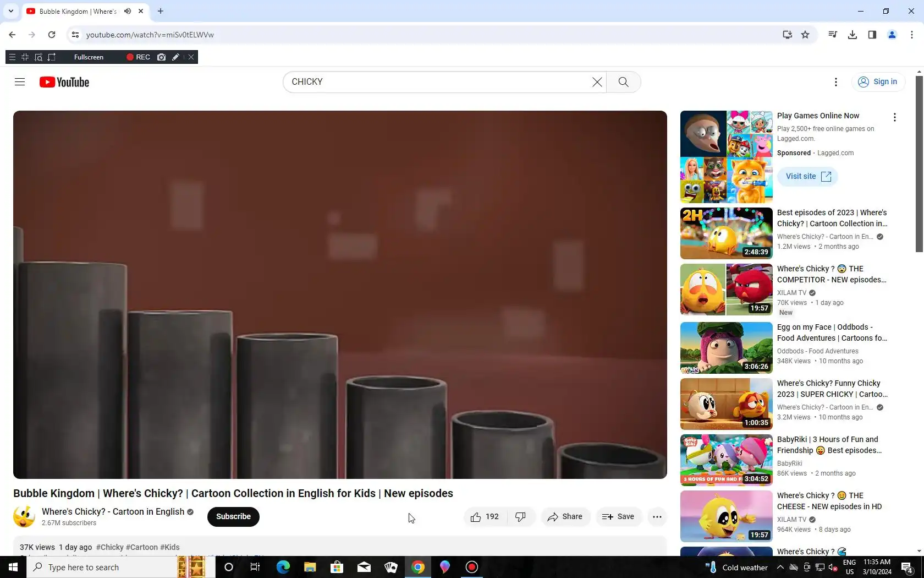Open more actions menu under the video
924x578 pixels.
(657, 517)
